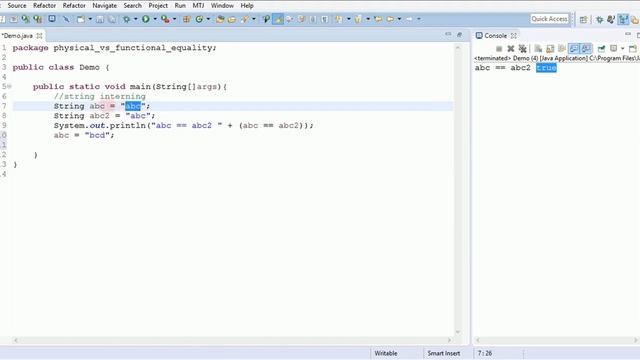The image size is (640, 360).
Task: Expand the New Java Class dropdown arrow
Action: click(208, 19)
